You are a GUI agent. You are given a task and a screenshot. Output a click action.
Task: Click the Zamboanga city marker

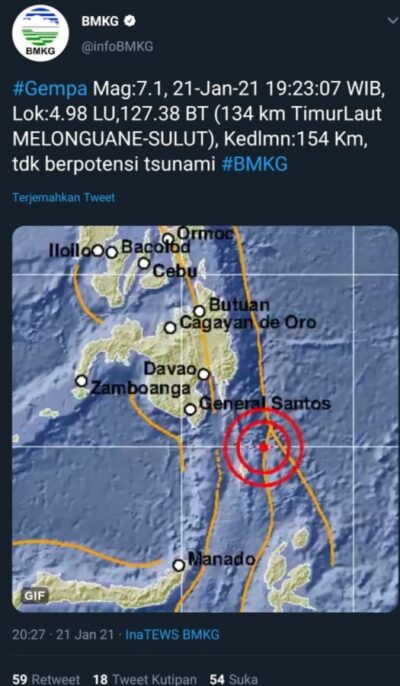(81, 381)
